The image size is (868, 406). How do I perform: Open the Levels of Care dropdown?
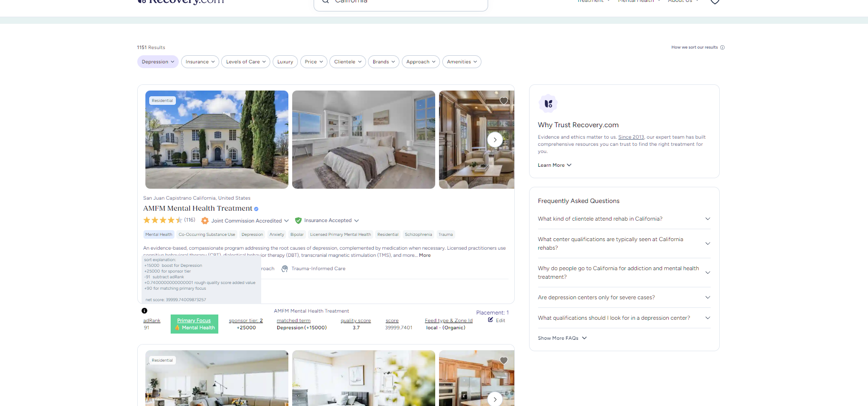coord(245,62)
